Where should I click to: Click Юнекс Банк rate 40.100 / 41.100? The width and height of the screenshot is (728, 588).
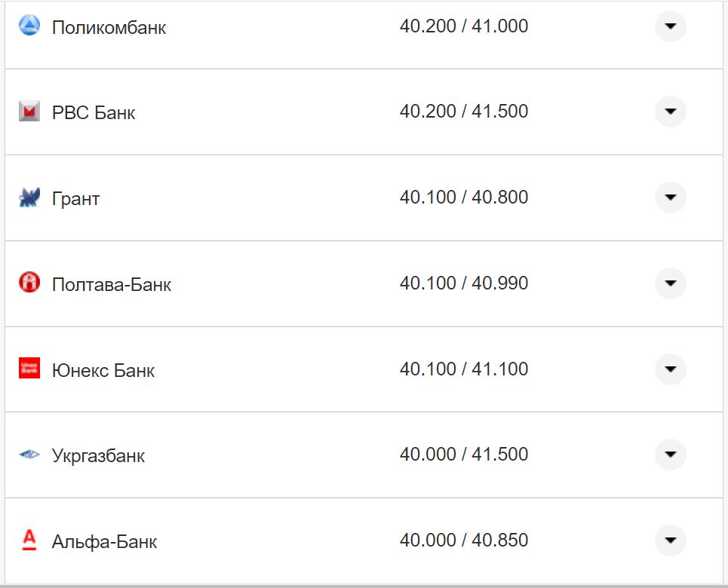point(464,369)
